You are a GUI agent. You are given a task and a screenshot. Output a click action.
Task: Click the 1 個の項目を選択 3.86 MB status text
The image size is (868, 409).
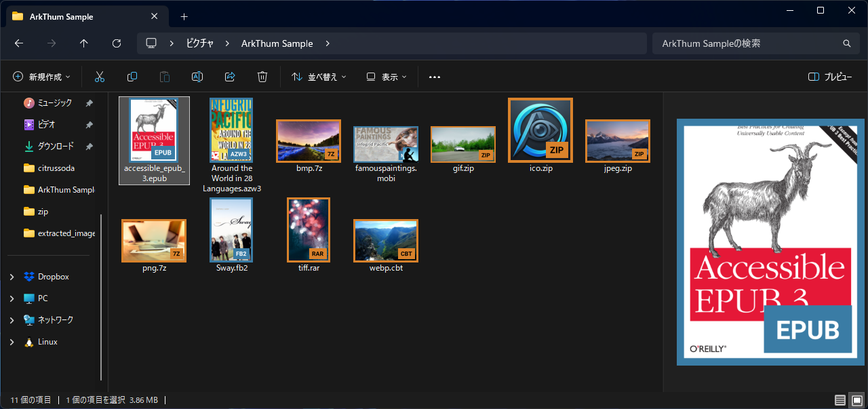click(112, 400)
